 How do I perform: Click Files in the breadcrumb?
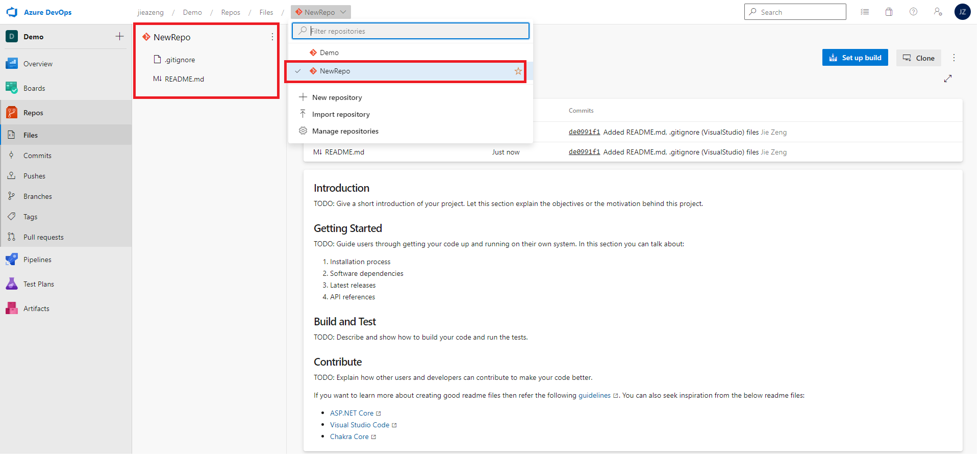(266, 12)
